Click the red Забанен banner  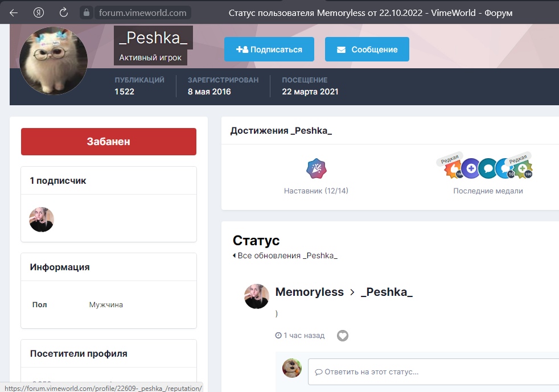[108, 142]
